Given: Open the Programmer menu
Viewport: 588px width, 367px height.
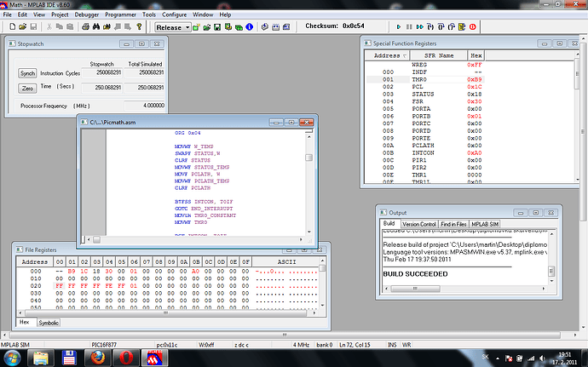Looking at the screenshot, I should click(120, 14).
